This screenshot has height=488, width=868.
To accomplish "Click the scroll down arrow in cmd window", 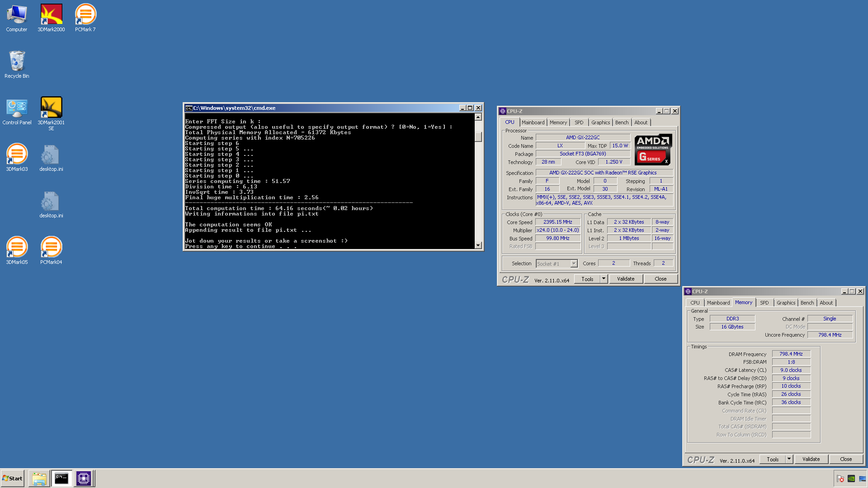I will coord(478,245).
